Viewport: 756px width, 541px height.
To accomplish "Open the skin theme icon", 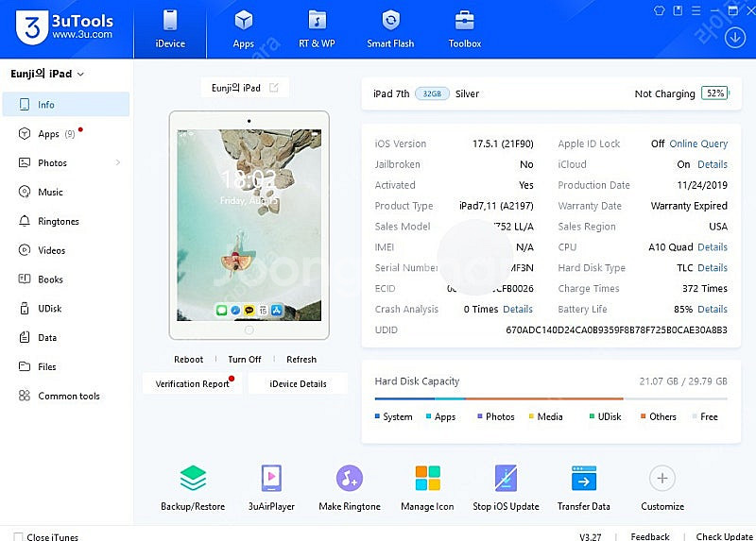I will (x=659, y=10).
